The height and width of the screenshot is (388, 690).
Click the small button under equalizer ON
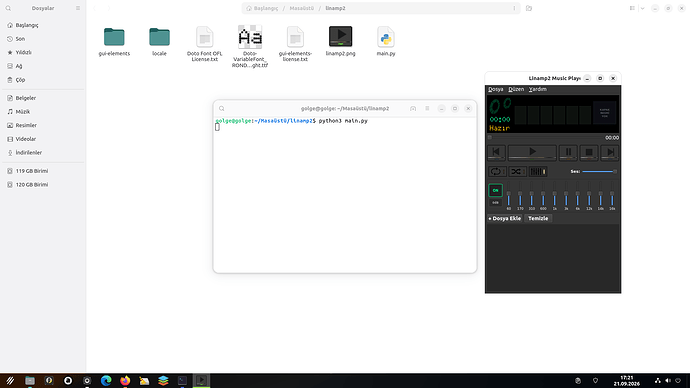tap(495, 202)
